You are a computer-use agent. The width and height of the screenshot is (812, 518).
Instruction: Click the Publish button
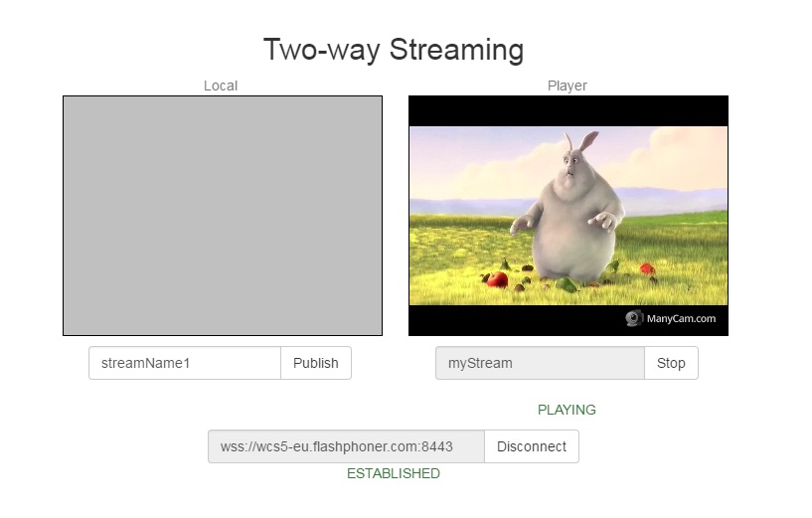click(x=316, y=363)
